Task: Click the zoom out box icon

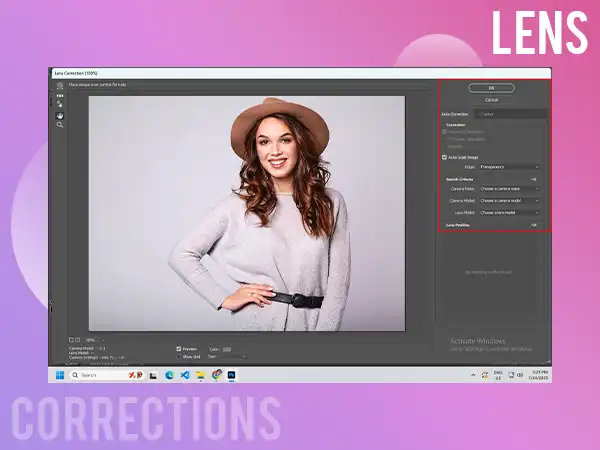Action: click(x=71, y=340)
